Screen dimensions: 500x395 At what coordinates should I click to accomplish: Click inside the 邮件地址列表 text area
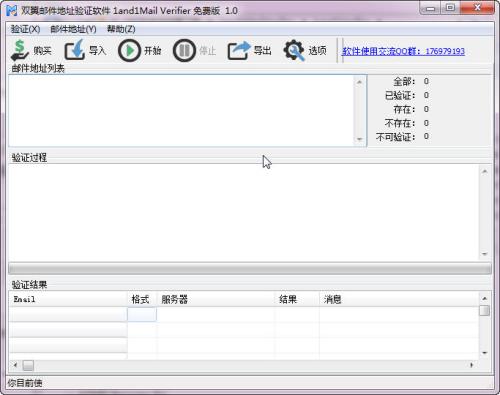(182, 111)
